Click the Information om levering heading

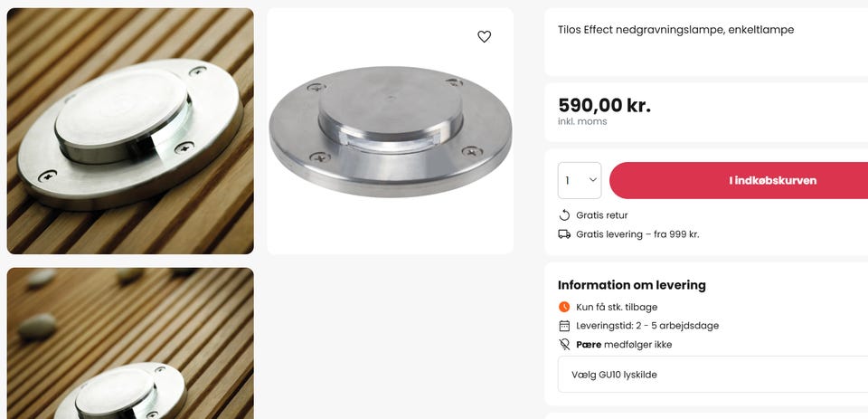click(631, 285)
